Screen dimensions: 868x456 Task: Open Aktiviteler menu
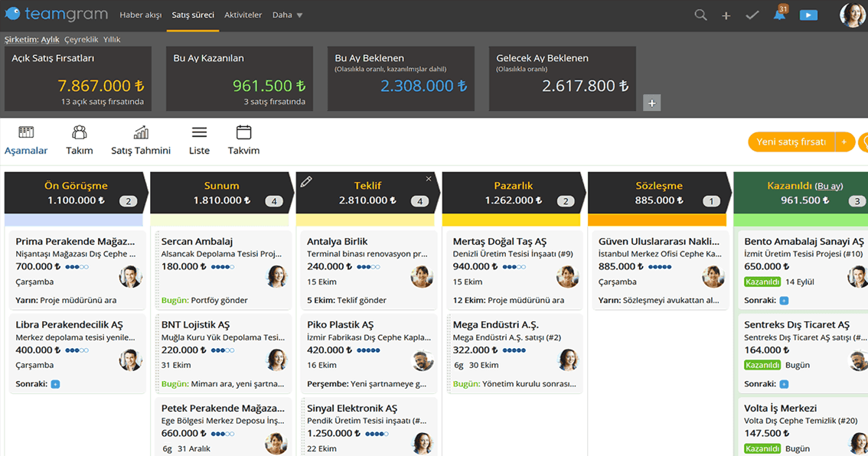pos(243,15)
